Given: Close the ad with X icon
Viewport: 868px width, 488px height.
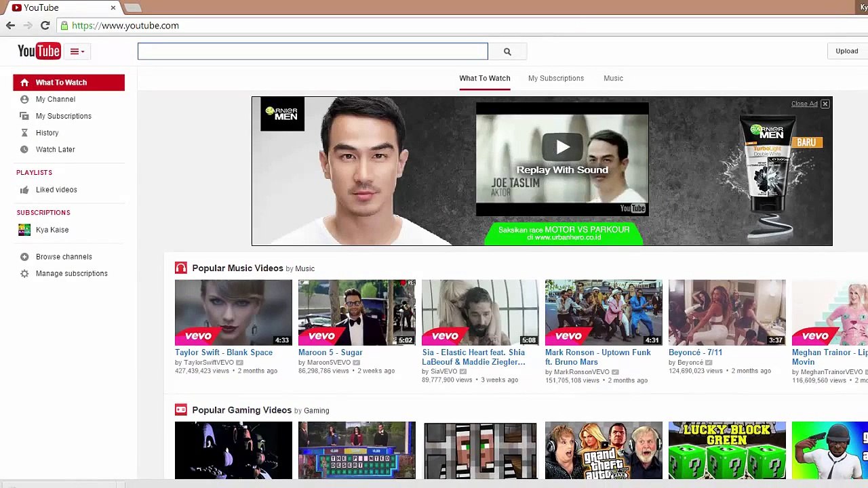Looking at the screenshot, I should [825, 104].
